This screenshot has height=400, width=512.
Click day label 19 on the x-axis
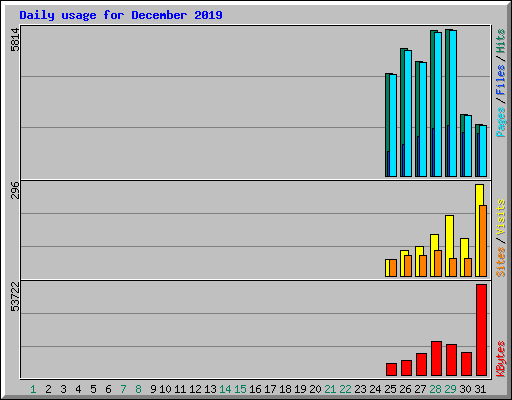tap(300, 389)
